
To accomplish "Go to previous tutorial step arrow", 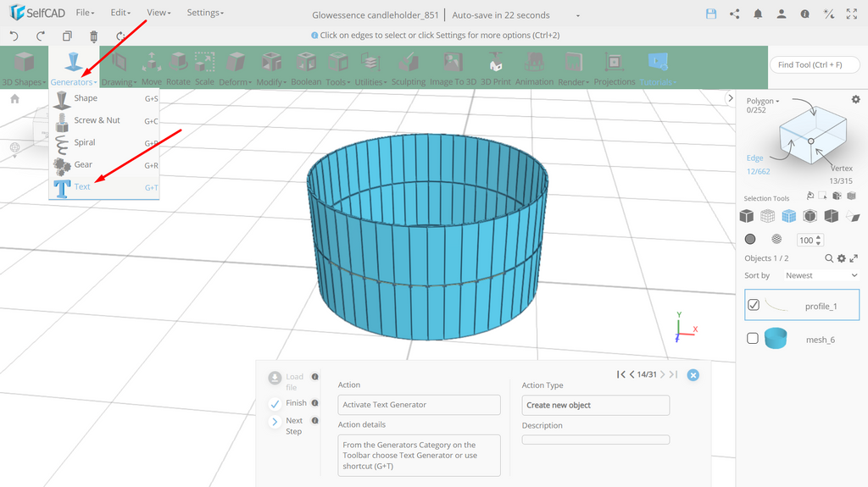I will coord(632,374).
